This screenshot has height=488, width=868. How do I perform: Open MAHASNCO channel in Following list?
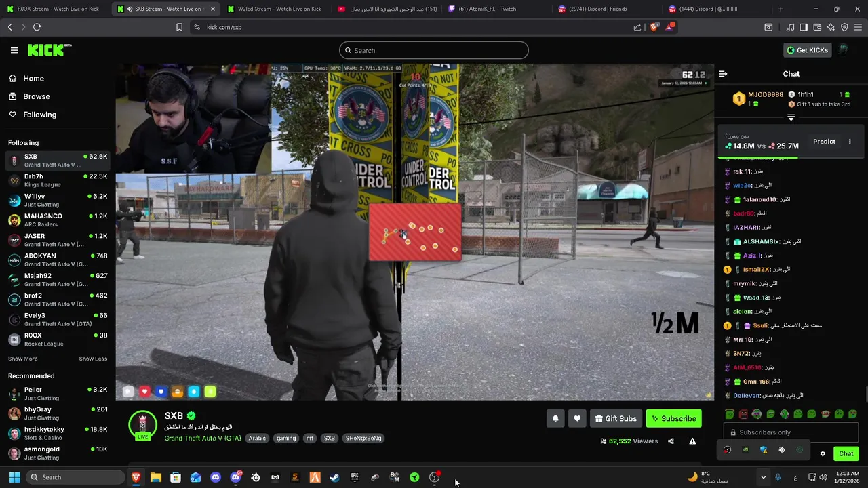click(x=58, y=220)
